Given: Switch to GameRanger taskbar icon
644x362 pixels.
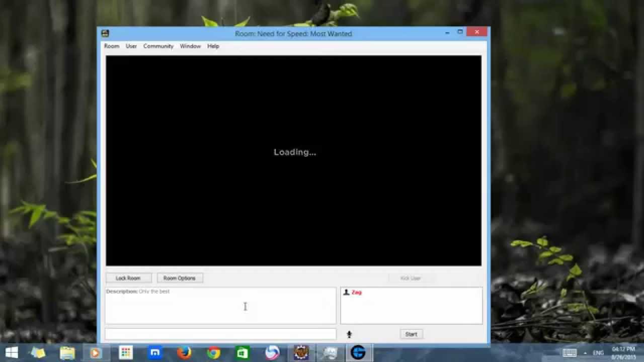Looking at the screenshot, I should [x=358, y=353].
